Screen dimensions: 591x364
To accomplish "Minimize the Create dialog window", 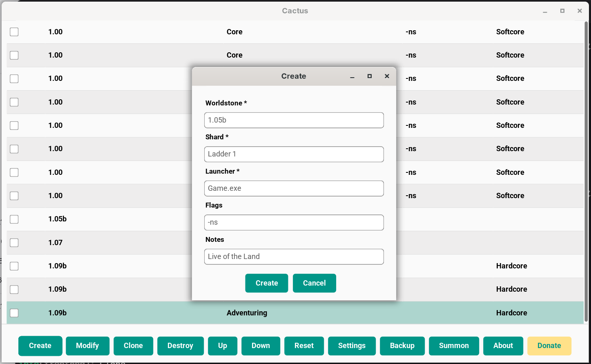I will (x=352, y=76).
